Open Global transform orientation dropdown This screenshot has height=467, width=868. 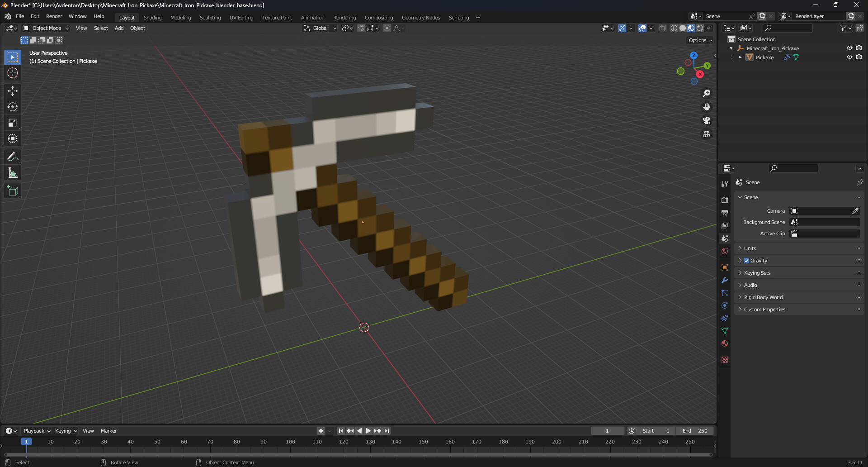[320, 28]
